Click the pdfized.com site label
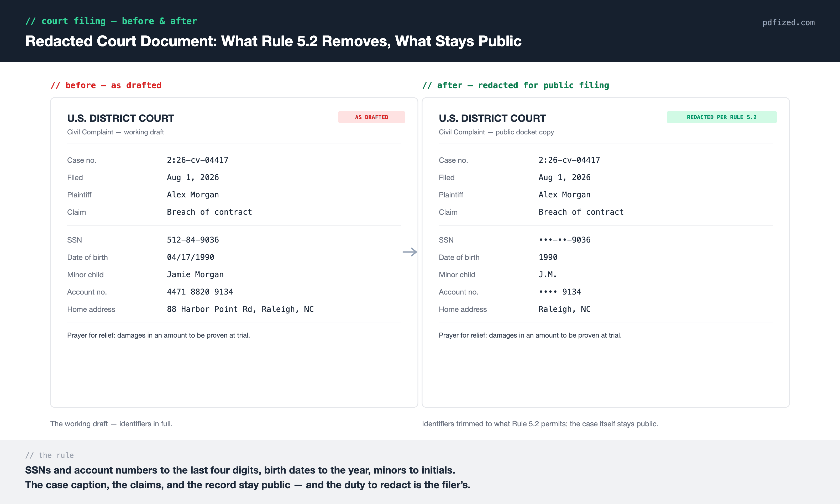This screenshot has width=840, height=504. 788,22
